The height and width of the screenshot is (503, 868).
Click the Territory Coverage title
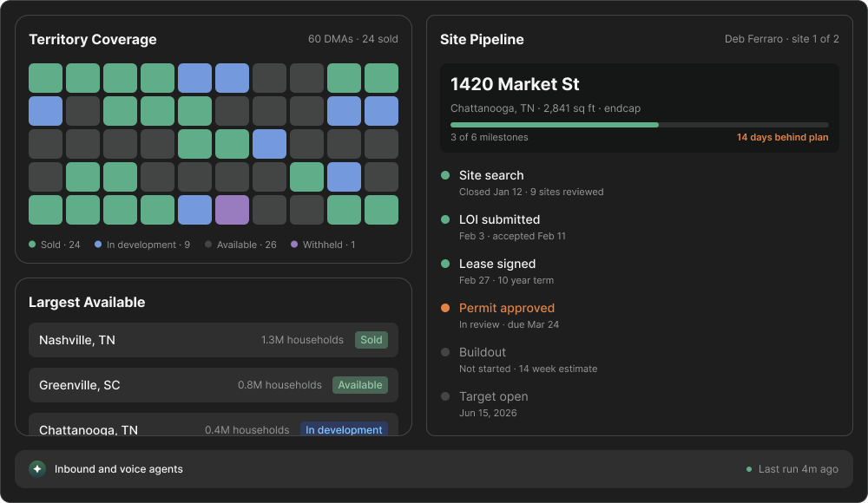(93, 39)
